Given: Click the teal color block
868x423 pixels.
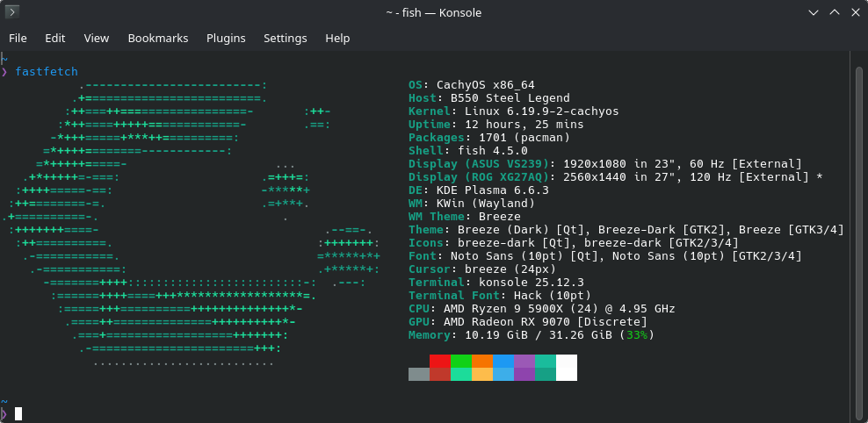Looking at the screenshot, I should click(x=546, y=361).
